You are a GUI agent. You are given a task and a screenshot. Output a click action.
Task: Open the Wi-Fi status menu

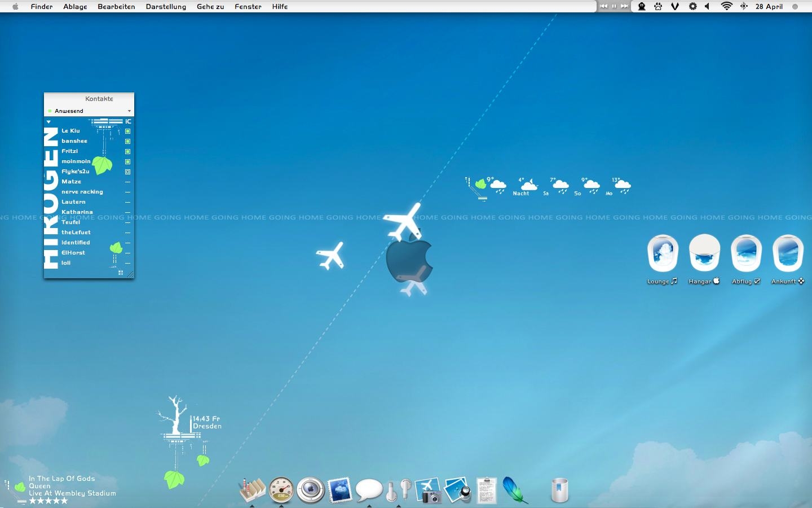[x=727, y=6]
